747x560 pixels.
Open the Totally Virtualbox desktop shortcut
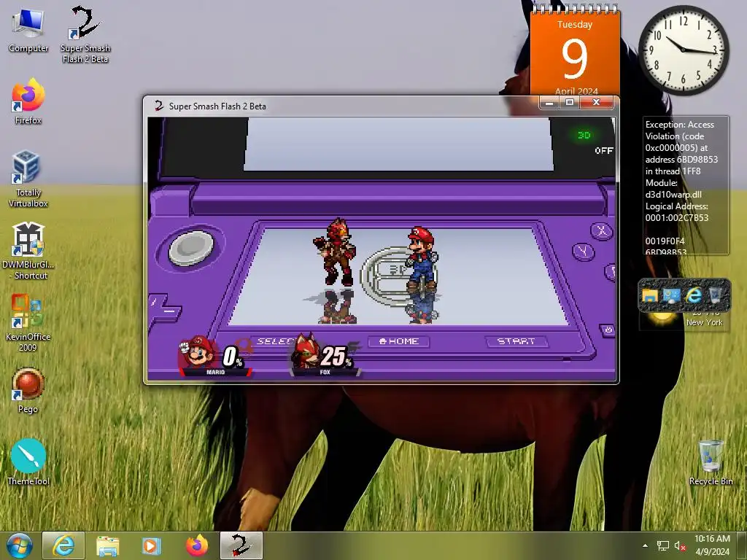point(28,179)
